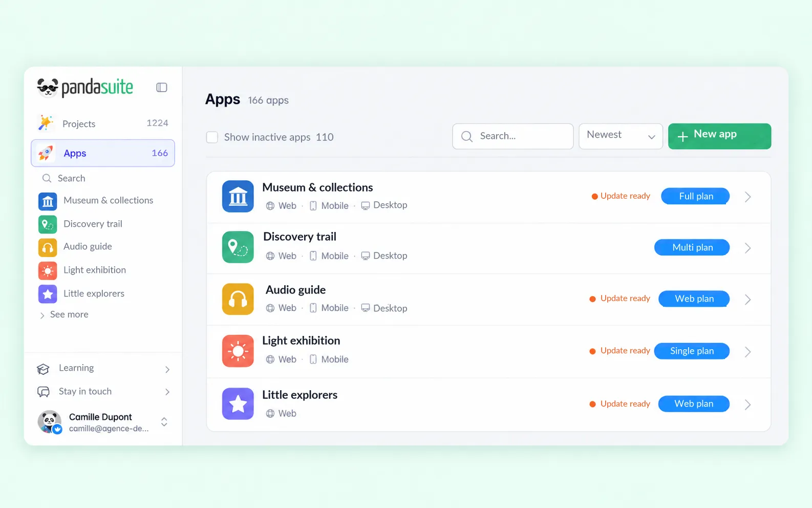Image resolution: width=812 pixels, height=508 pixels.
Task: Click the pandasuite logo
Action: (85, 87)
